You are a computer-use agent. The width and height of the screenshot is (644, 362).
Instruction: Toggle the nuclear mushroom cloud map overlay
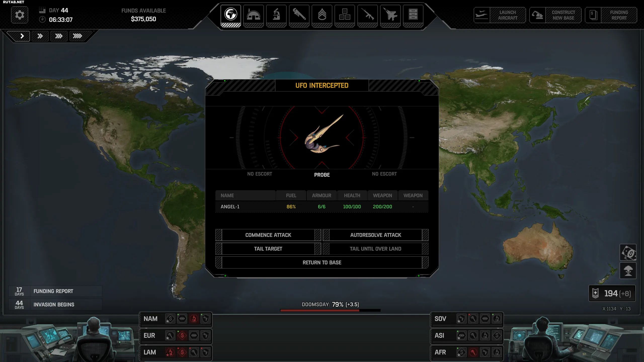628,271
